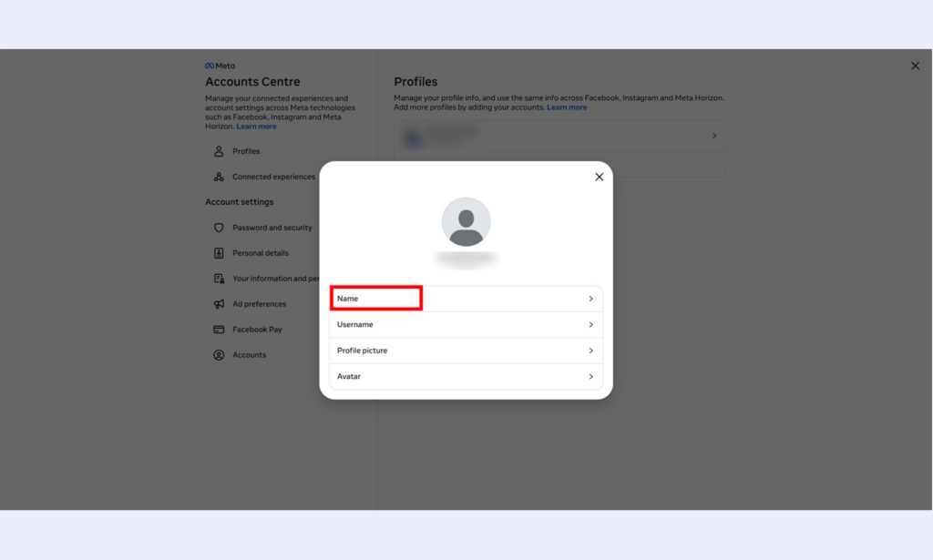Open Learn more link under Profiles description
This screenshot has height=560, width=933.
point(567,107)
